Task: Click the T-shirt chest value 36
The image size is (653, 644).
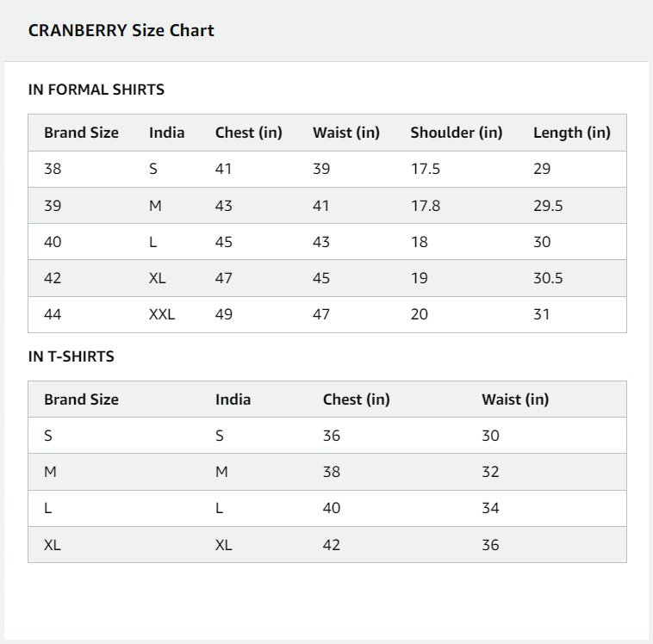Action: click(x=332, y=436)
